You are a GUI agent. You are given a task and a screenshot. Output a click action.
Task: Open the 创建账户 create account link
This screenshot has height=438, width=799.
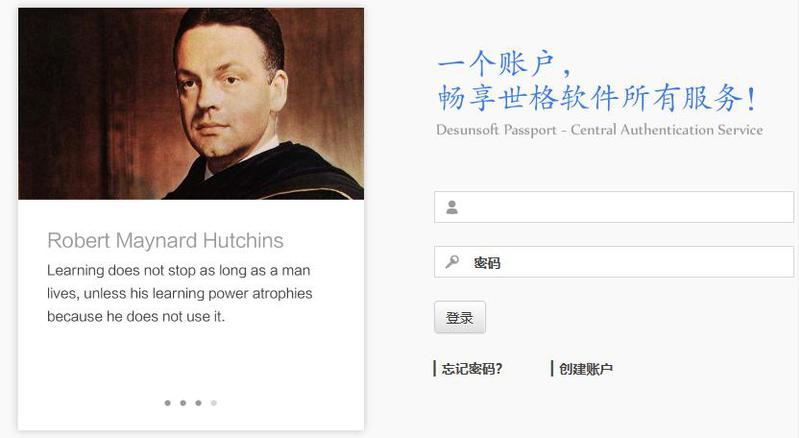tap(585, 368)
